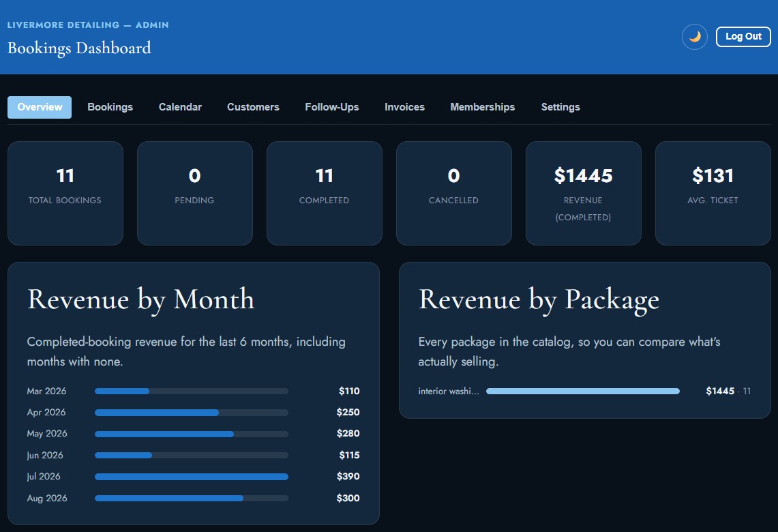Image resolution: width=778 pixels, height=532 pixels.
Task: Click the Jun 2026 revenue bar
Action: 191,455
